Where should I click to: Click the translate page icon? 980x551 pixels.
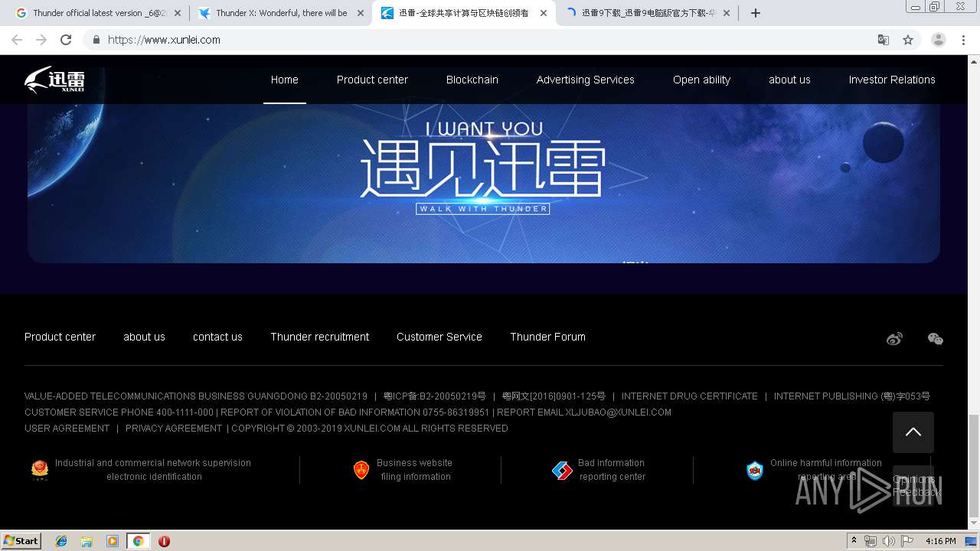[x=883, y=40]
